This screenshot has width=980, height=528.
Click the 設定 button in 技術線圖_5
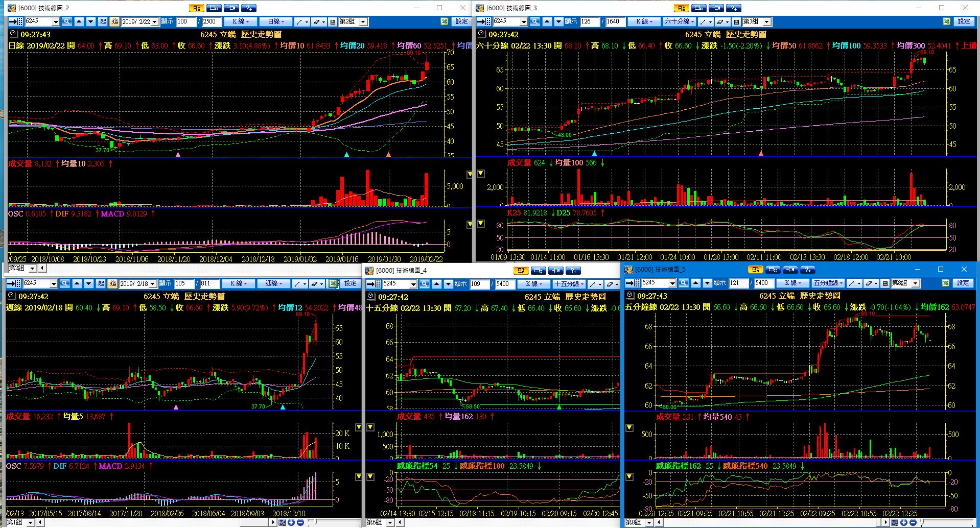click(963, 283)
